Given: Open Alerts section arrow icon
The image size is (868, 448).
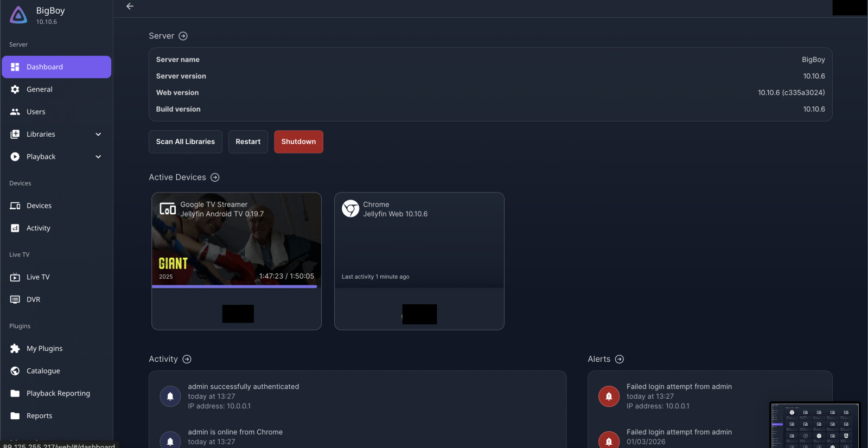Looking at the screenshot, I should (x=620, y=360).
